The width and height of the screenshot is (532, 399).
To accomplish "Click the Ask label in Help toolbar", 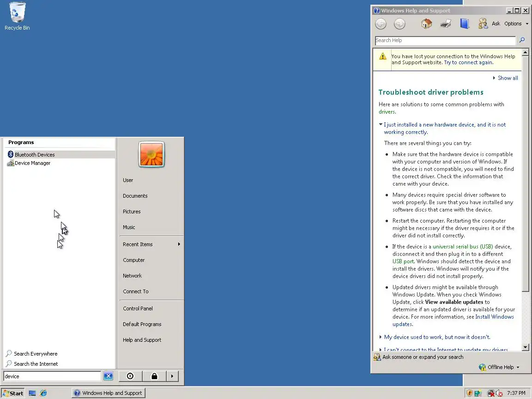I will (x=496, y=24).
